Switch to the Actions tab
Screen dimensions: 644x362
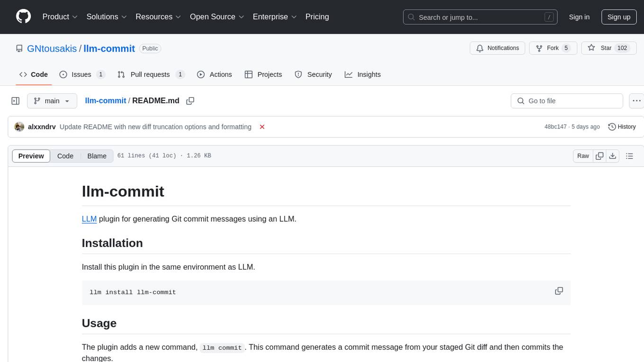(215, 74)
